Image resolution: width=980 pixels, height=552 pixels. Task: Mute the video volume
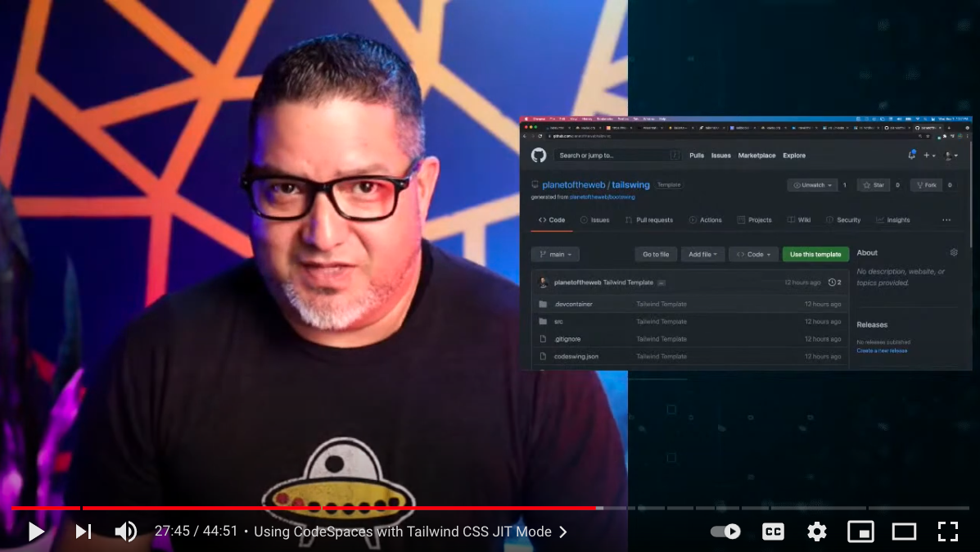tap(125, 532)
